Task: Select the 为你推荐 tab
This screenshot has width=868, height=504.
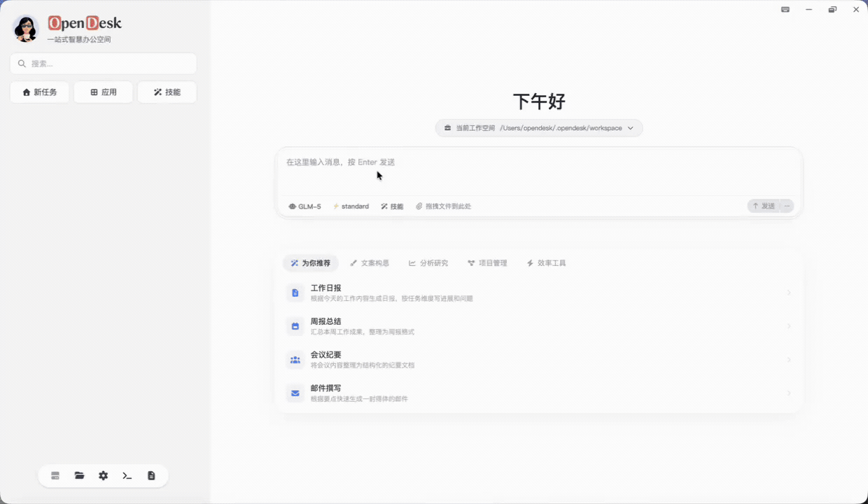Action: [x=311, y=263]
